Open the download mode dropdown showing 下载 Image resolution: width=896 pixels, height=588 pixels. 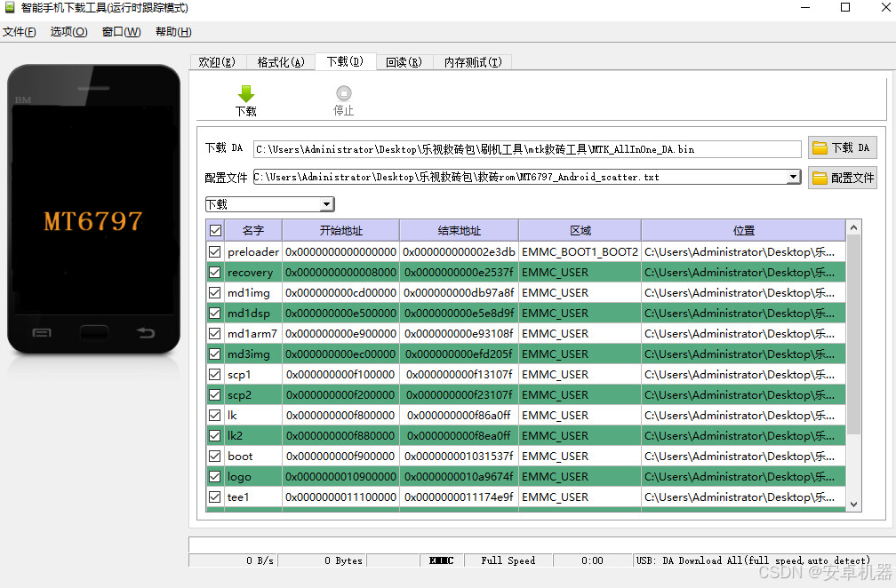coord(269,204)
